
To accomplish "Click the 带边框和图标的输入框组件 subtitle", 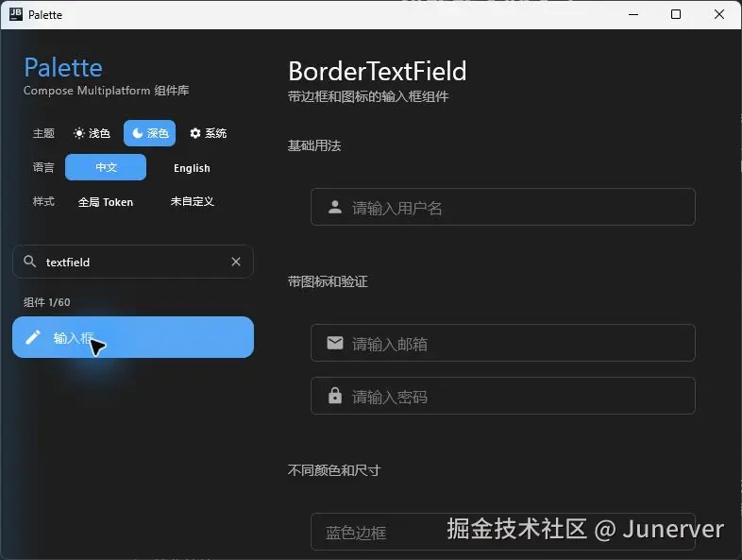I will (x=368, y=96).
